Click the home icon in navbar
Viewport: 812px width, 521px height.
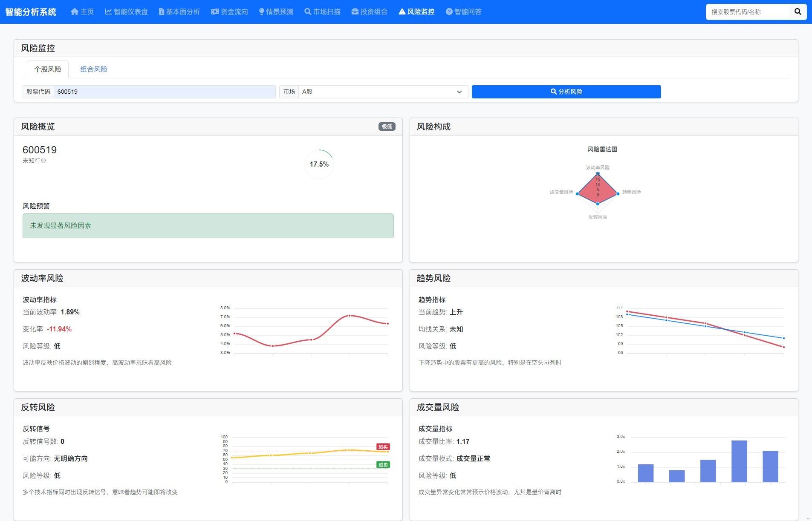(75, 12)
